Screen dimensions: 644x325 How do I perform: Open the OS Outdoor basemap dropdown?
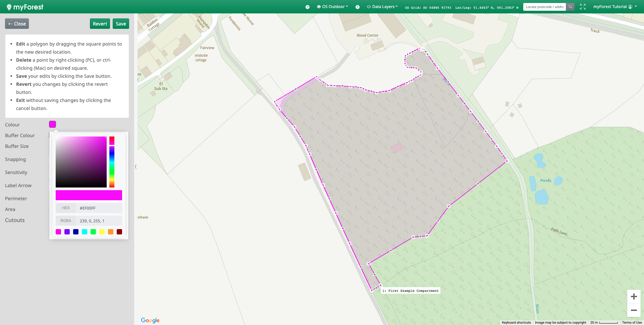332,7
